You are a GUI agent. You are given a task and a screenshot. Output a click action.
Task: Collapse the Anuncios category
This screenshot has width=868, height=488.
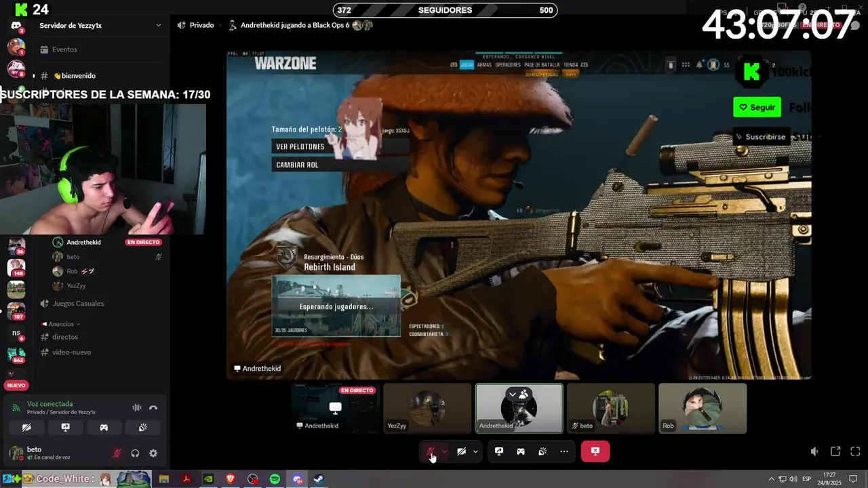click(61, 324)
